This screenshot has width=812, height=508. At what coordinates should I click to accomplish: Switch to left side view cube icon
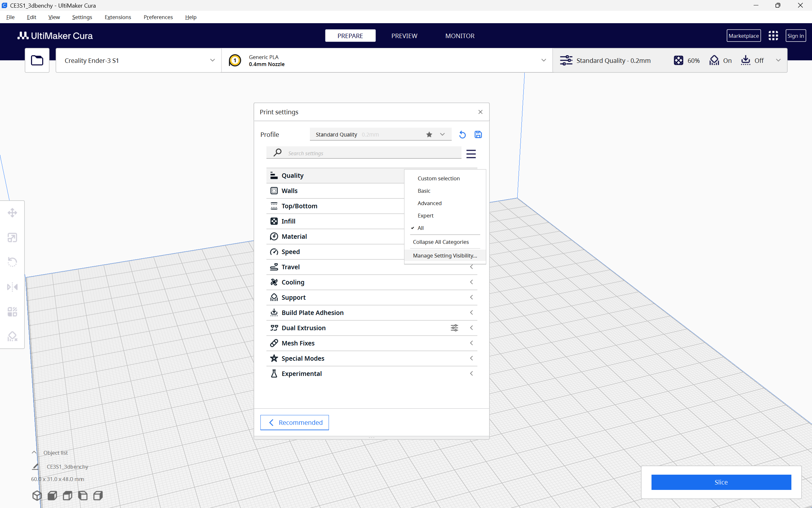(83, 496)
